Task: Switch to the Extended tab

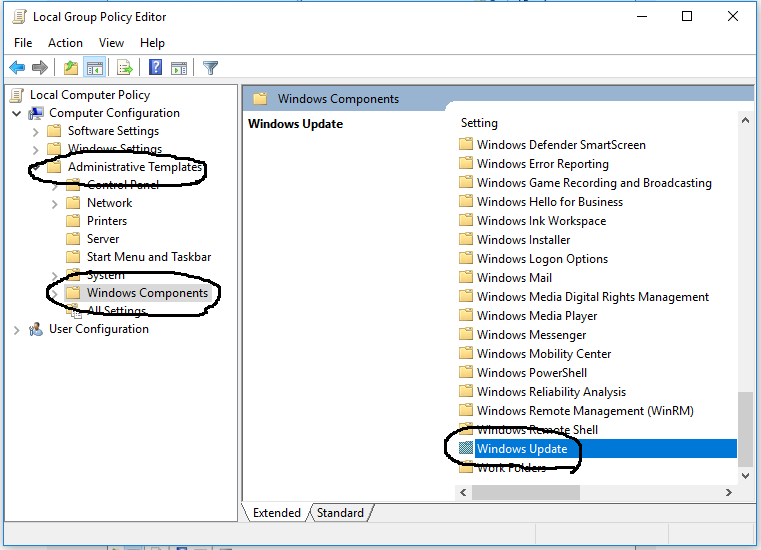Action: [277, 513]
